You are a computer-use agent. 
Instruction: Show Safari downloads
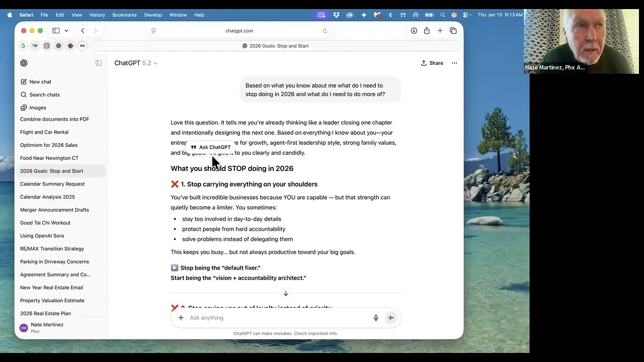[x=414, y=31]
